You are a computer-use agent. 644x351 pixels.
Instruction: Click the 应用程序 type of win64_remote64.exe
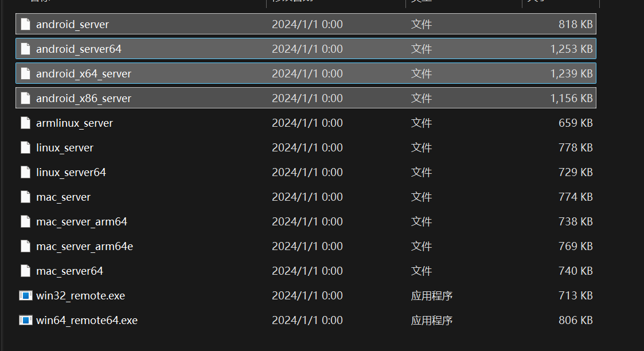point(432,321)
